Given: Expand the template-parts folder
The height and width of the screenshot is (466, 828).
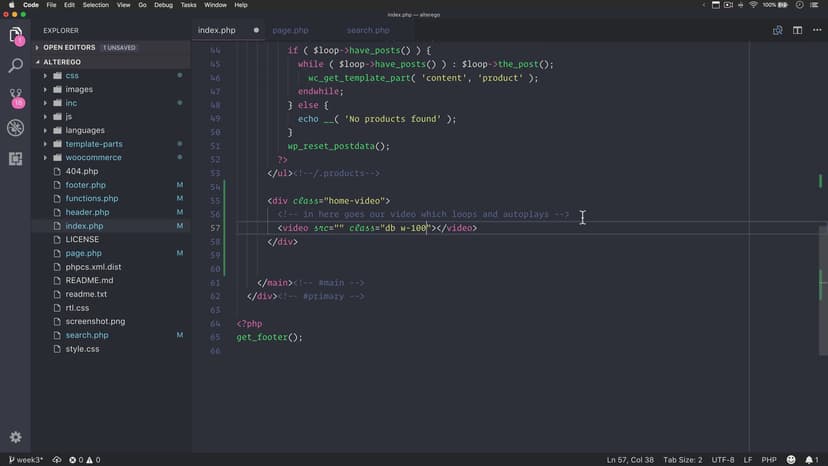Looking at the screenshot, I should (93, 144).
